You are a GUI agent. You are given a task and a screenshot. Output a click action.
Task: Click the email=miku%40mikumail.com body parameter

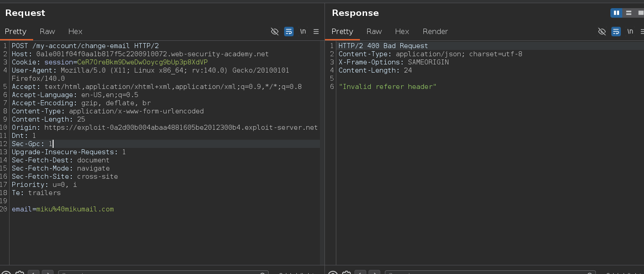63,209
